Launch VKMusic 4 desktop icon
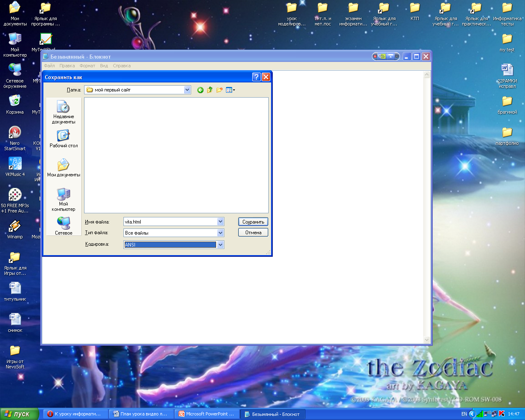This screenshot has width=525, height=420. [15, 167]
